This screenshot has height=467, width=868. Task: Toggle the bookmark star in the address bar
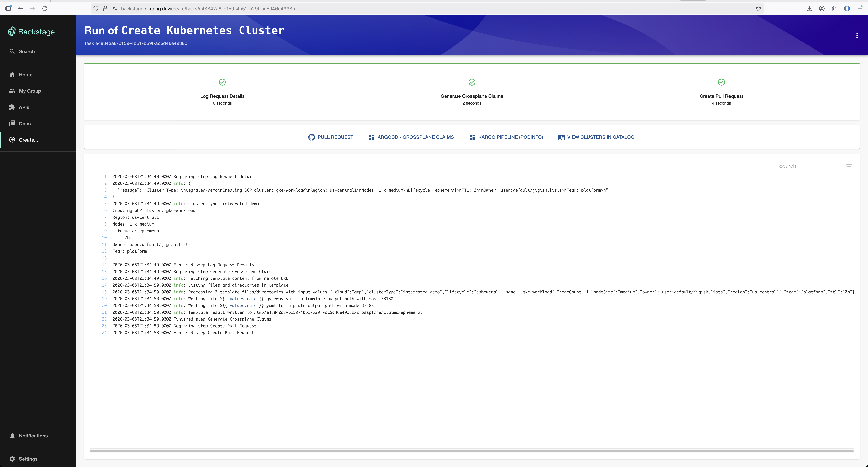pyautogui.click(x=758, y=8)
